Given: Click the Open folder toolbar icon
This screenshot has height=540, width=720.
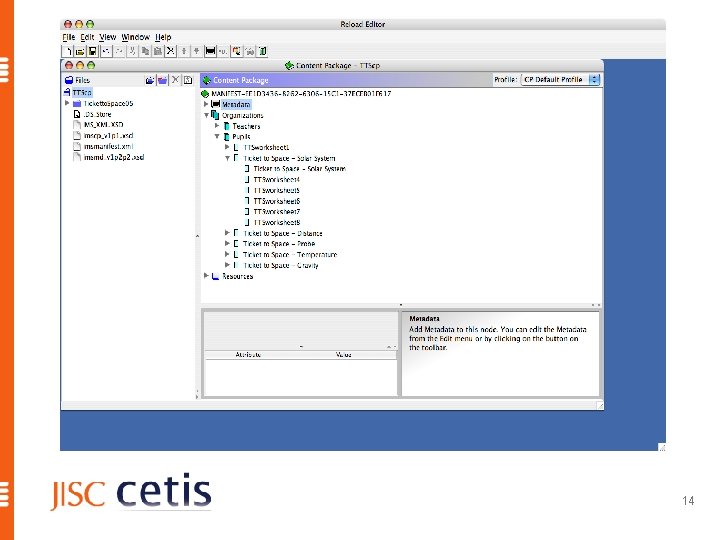Looking at the screenshot, I should (x=80, y=51).
